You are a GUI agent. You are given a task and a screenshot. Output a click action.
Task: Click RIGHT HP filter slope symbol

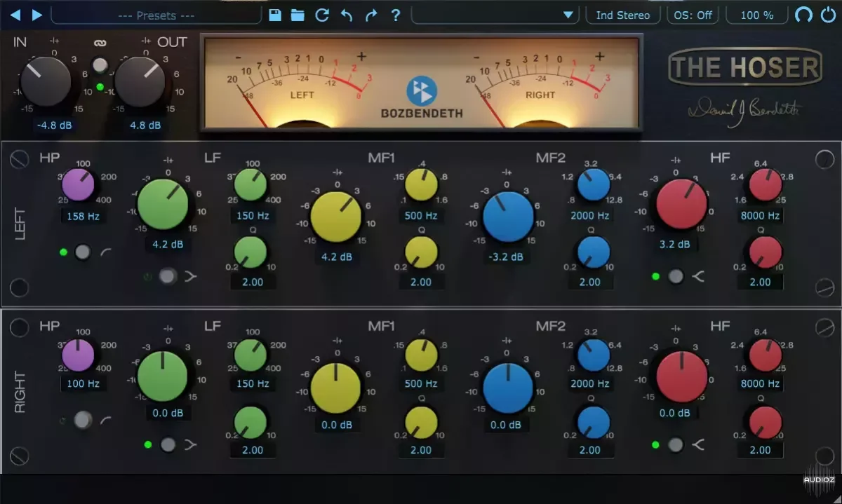(x=106, y=420)
